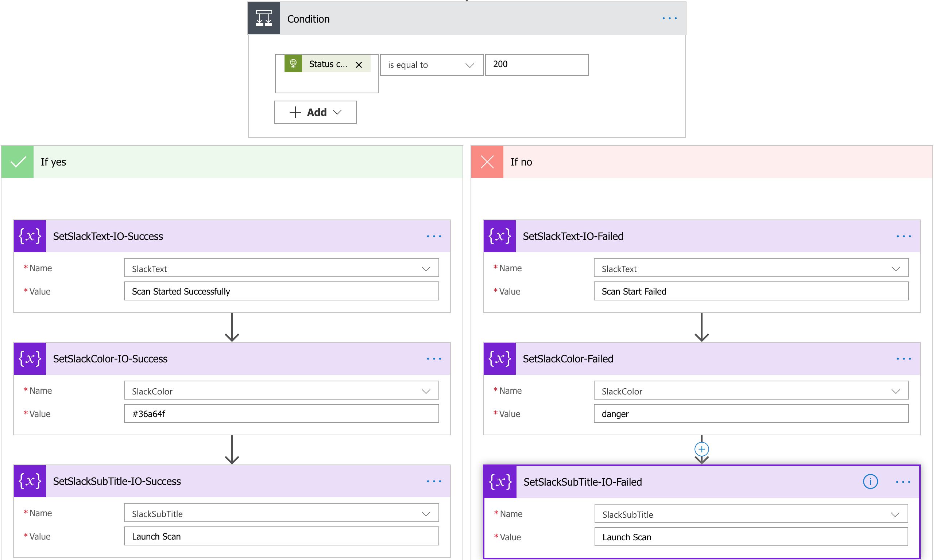Collapse the SetSlackSubTitle-IO-Success action header
936x560 pixels.
coord(234,481)
